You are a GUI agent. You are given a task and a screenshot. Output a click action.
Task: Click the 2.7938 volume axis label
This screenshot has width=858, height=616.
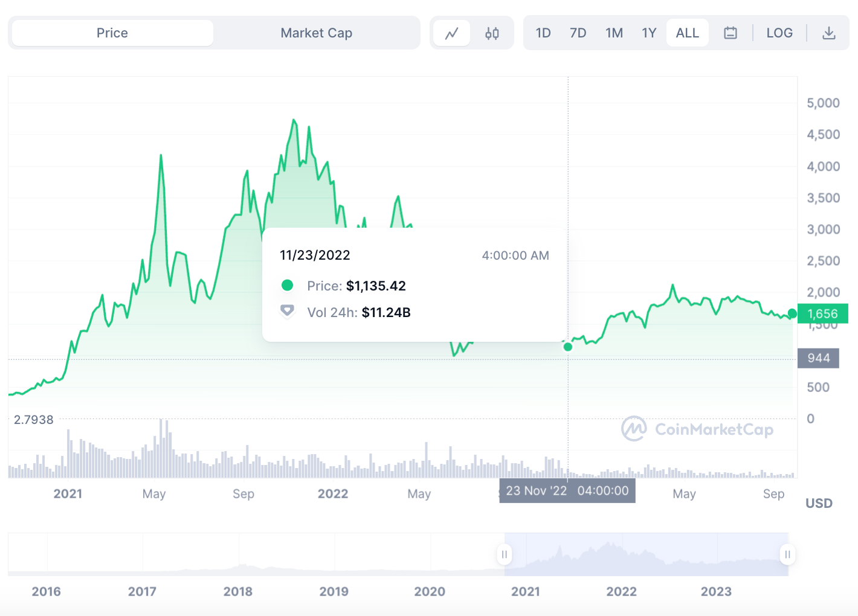pos(34,420)
